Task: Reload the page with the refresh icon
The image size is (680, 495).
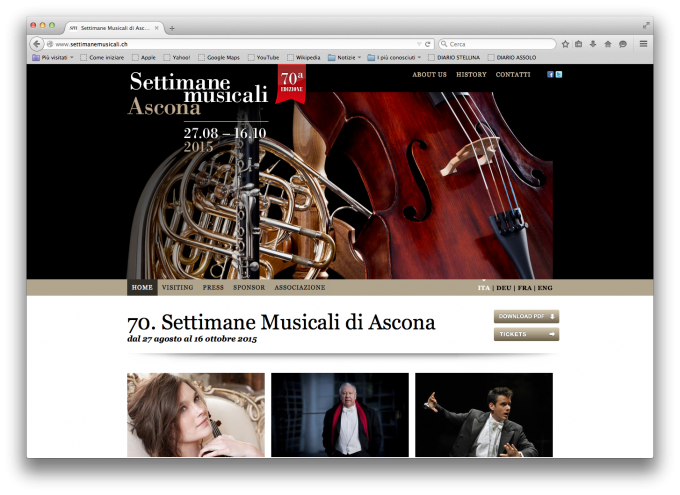Action: point(428,44)
